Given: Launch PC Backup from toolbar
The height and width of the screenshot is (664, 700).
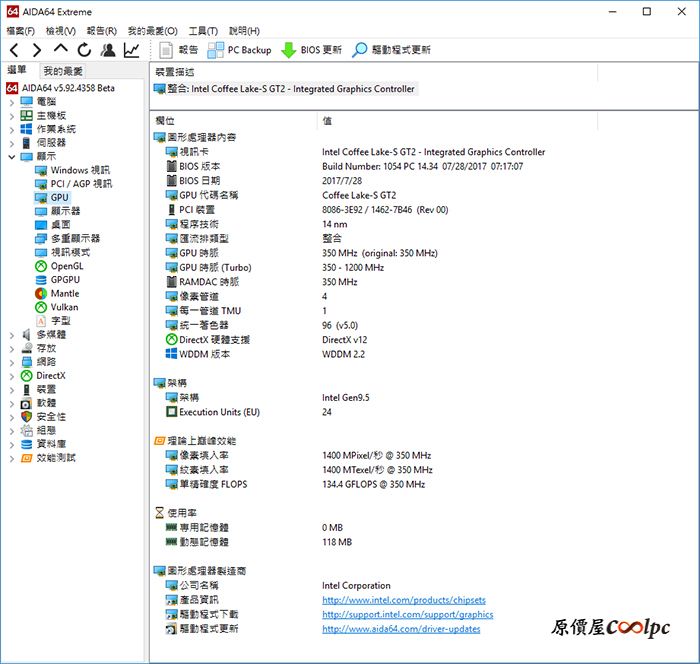Looking at the screenshot, I should pyautogui.click(x=240, y=50).
